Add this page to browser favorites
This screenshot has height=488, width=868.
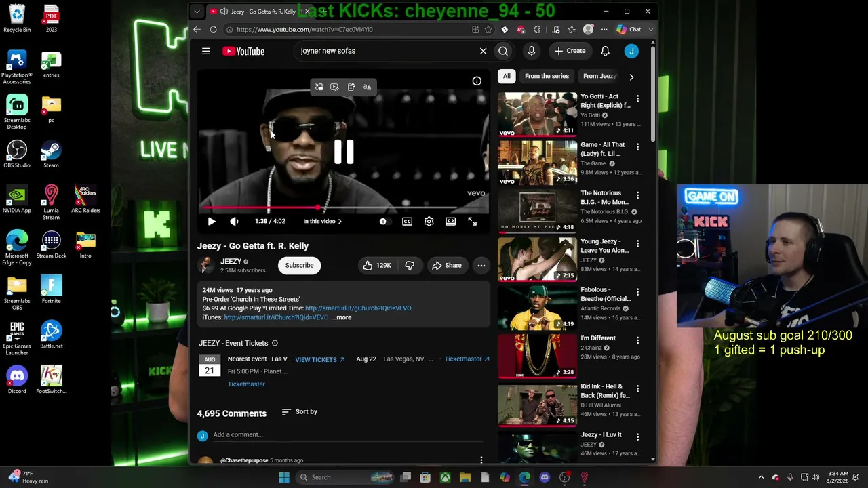488,29
